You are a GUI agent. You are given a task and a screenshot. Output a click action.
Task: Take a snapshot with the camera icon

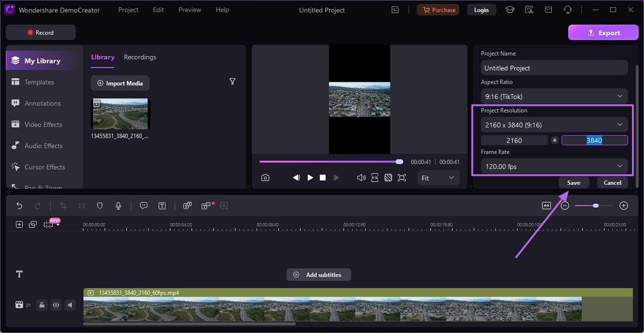pyautogui.click(x=266, y=177)
